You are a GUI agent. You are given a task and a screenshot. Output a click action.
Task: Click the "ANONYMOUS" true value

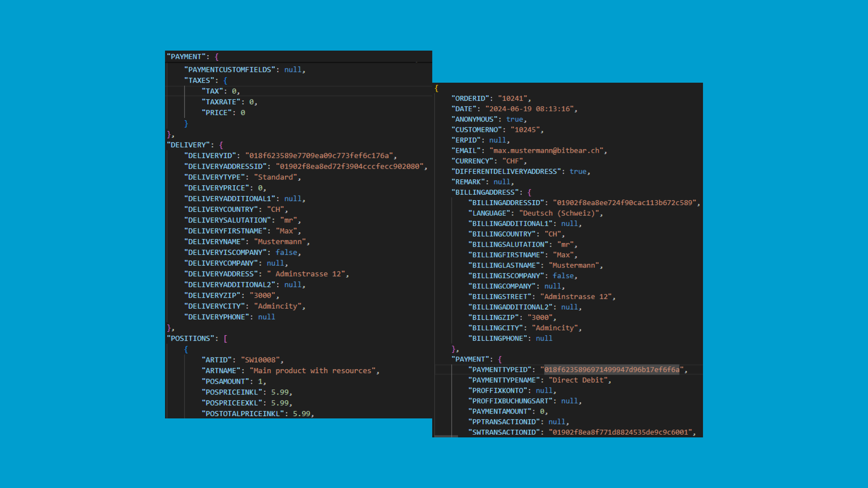(x=514, y=119)
